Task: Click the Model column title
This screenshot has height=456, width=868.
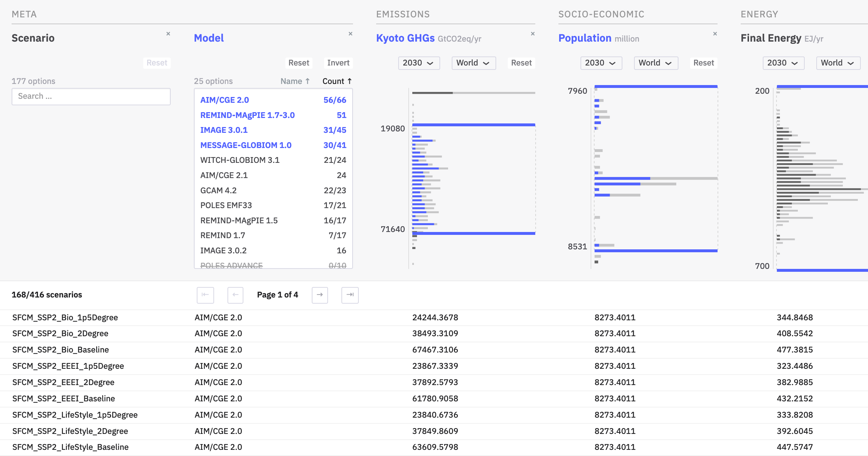Action: pos(209,38)
